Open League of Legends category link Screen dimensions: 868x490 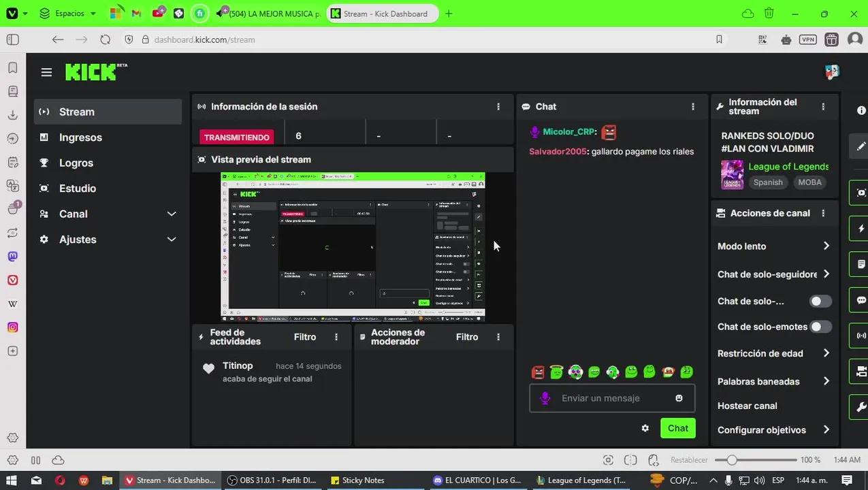[788, 167]
